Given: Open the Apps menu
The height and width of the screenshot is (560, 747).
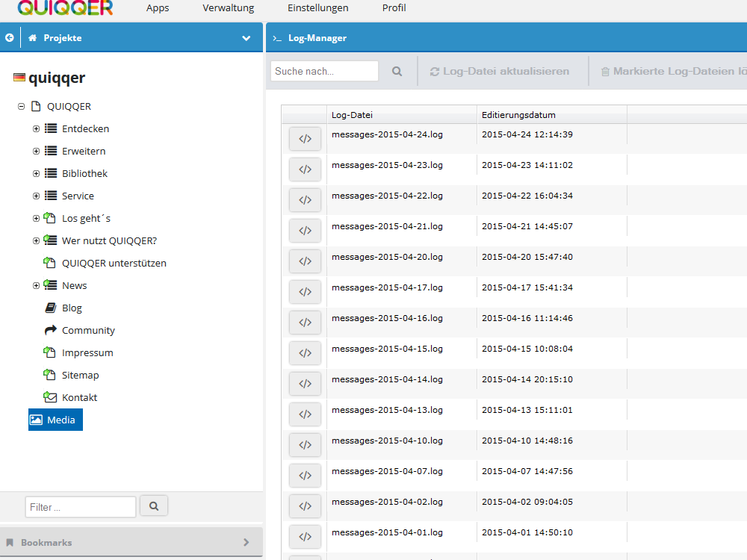Looking at the screenshot, I should pos(158,8).
